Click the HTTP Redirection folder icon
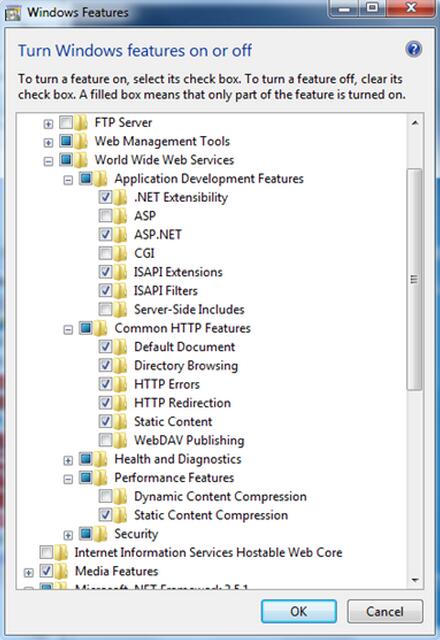 tap(120, 403)
